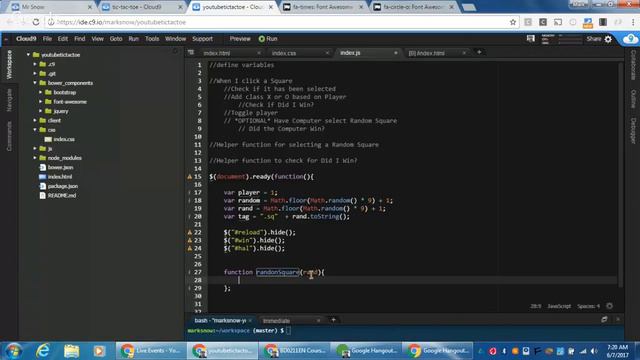Viewport: 640px width, 360px height.
Task: Click the chat bubble icon in toolbar
Action: 531,39
